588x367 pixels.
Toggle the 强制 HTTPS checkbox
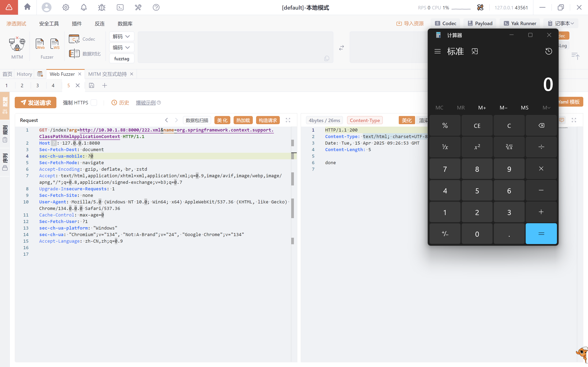tap(94, 103)
